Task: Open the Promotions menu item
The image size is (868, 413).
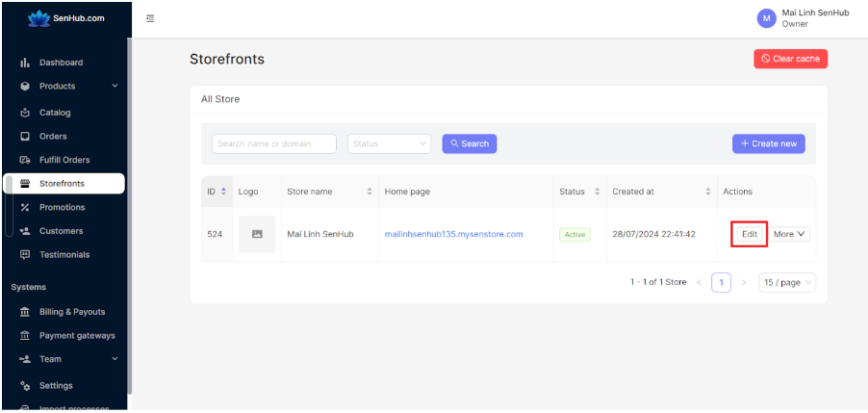Action: coord(64,208)
